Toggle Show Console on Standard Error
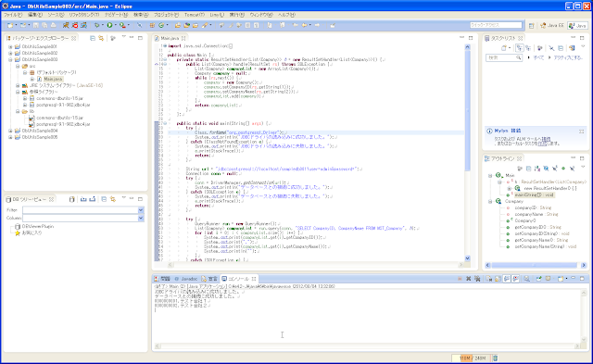The width and height of the screenshot is (593, 364). point(515,279)
